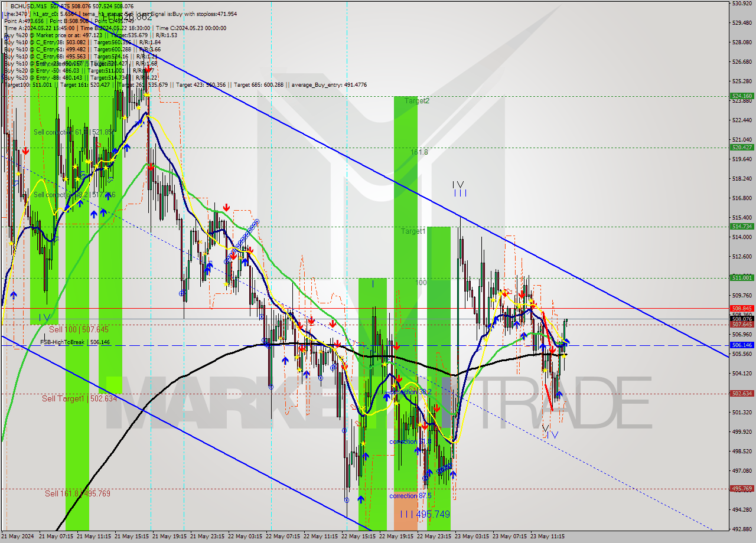Screen dimensions: 756x543
Task: Click the 530.920 price axis label
Action: point(742,4)
